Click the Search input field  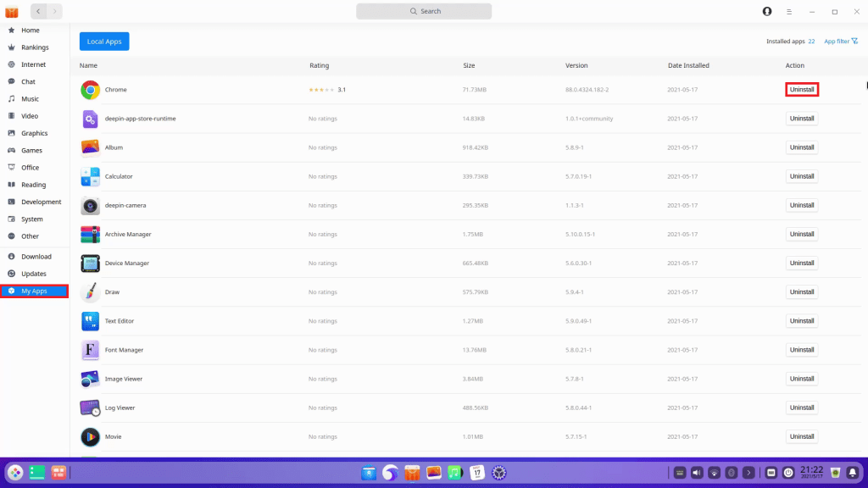pyautogui.click(x=424, y=12)
